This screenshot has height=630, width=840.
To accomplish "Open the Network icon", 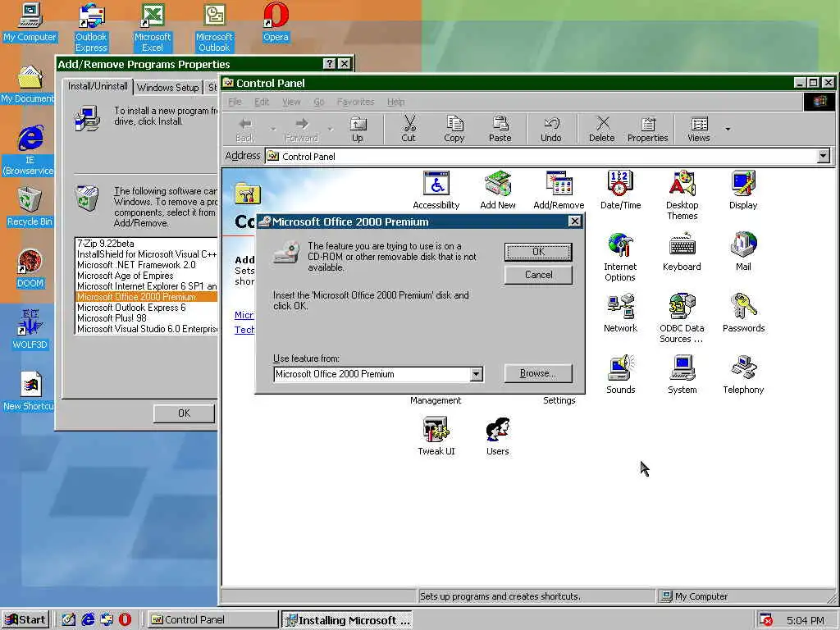I will pos(620,313).
